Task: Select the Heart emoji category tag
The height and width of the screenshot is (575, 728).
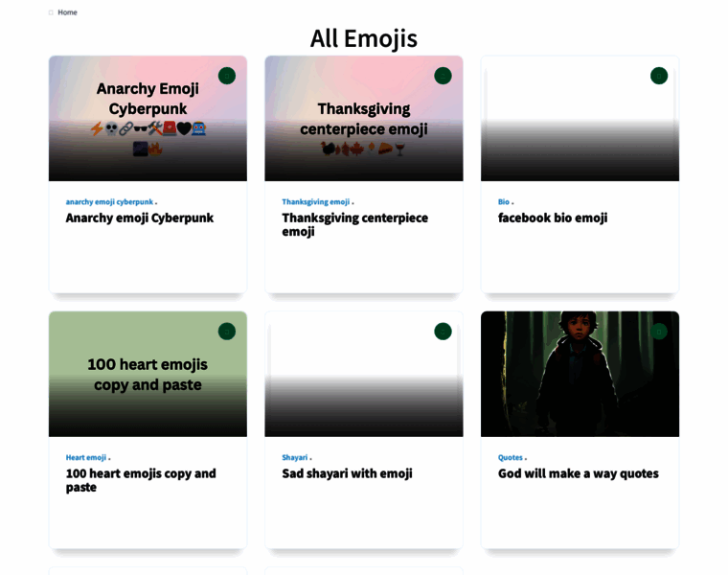Action: click(86, 457)
